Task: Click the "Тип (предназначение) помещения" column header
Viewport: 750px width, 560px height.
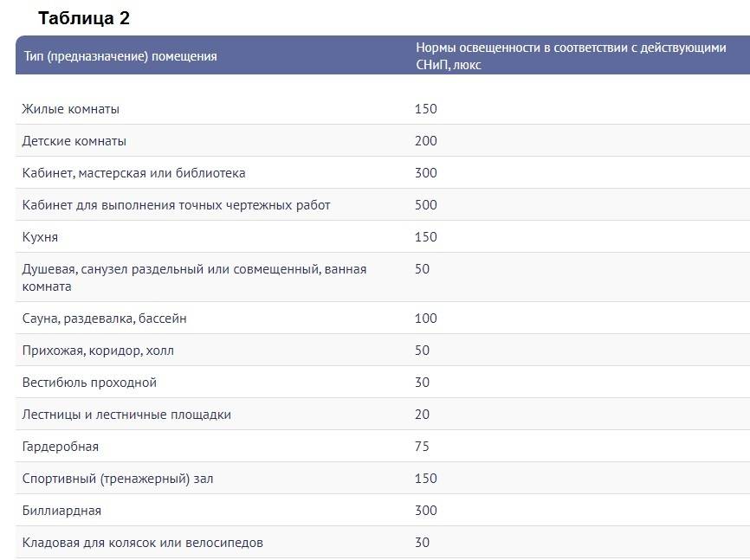Action: [x=120, y=56]
